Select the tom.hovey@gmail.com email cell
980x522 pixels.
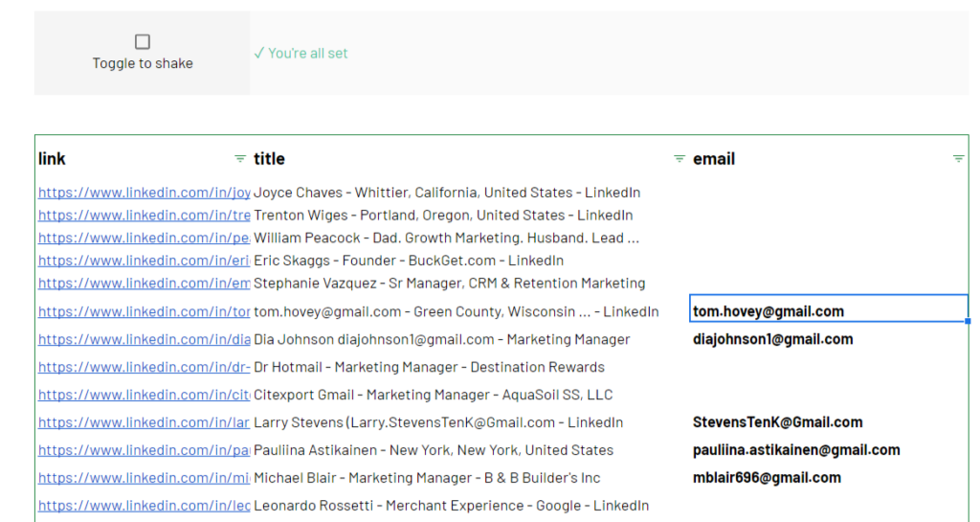[x=829, y=308]
